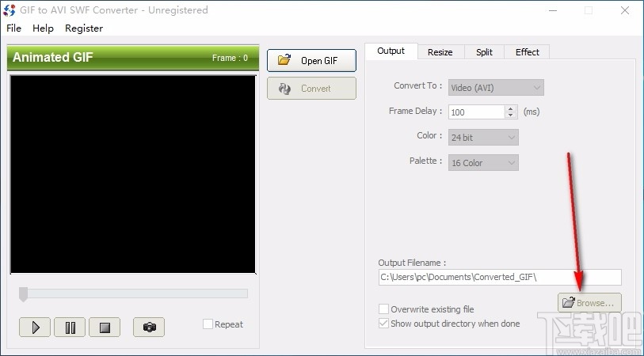Open the Register menu
The image size is (644, 356).
(x=84, y=28)
